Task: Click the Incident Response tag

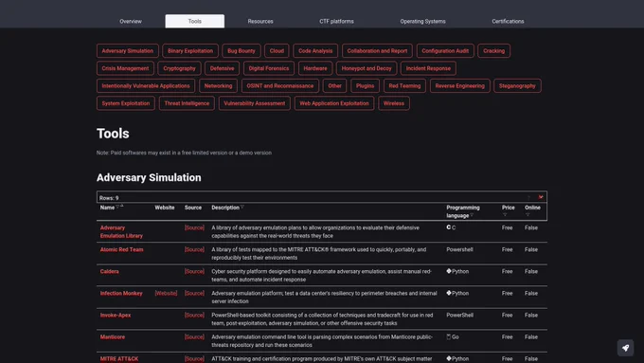Action: click(x=428, y=68)
